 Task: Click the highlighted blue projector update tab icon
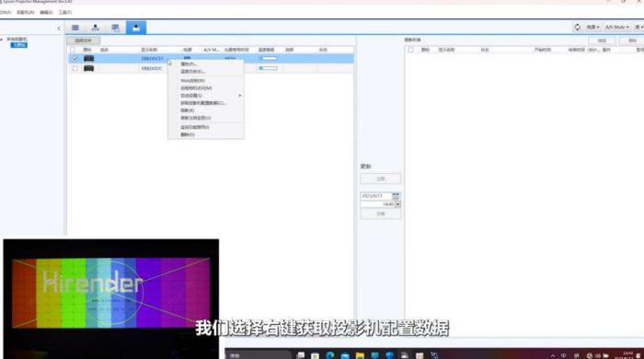pyautogui.click(x=136, y=28)
